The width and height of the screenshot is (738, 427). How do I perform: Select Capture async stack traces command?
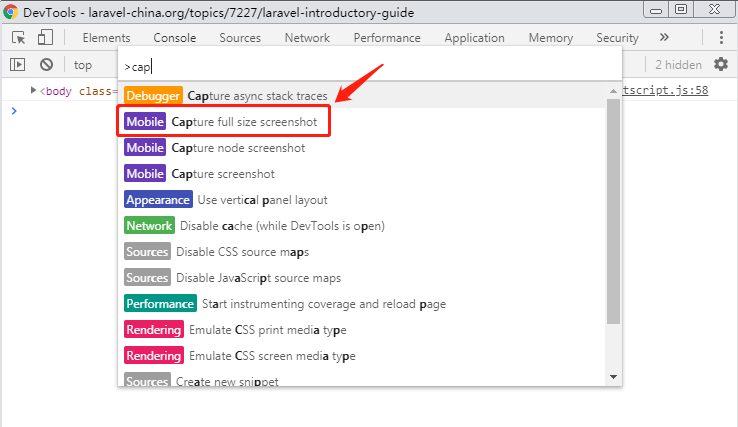coord(361,96)
